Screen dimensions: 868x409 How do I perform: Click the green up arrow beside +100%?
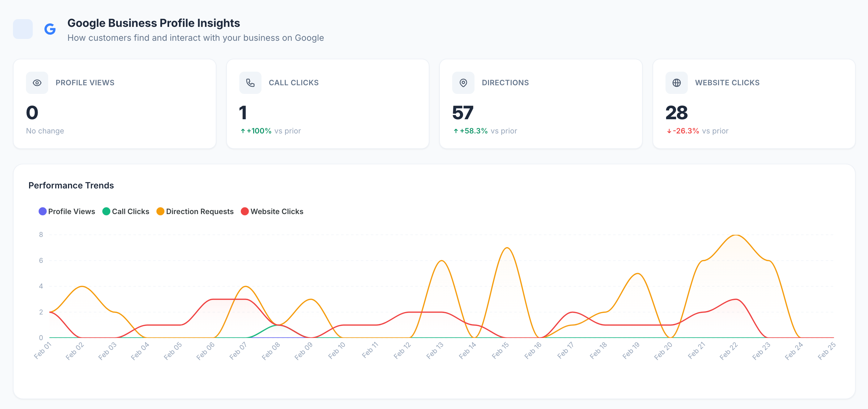click(243, 131)
